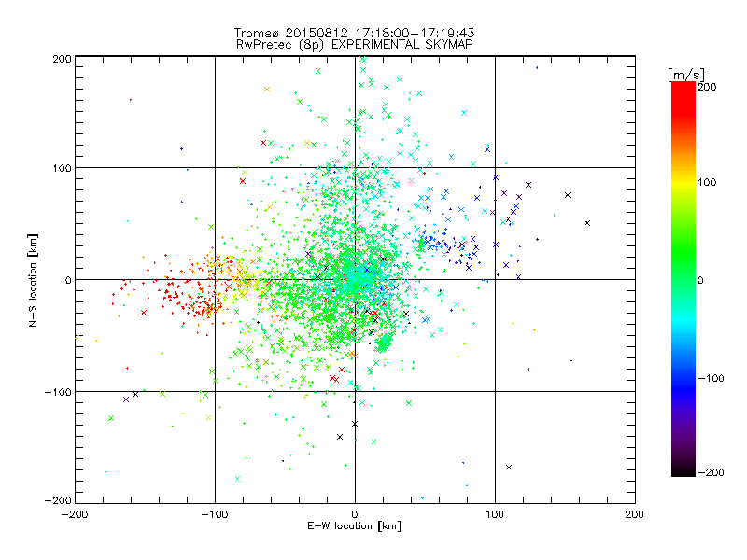Click the y-axis tick label '-100'
Image resolution: width=747 pixels, height=560 pixels.
click(58, 392)
